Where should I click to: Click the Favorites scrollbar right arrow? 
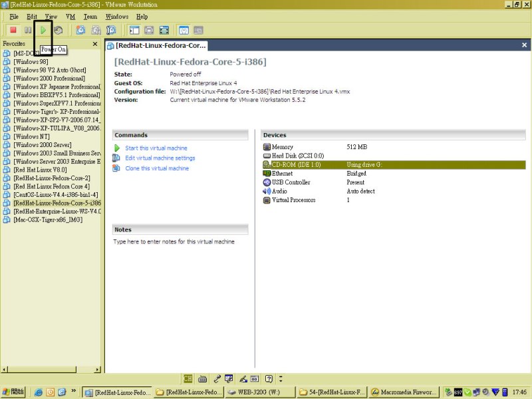click(97, 370)
